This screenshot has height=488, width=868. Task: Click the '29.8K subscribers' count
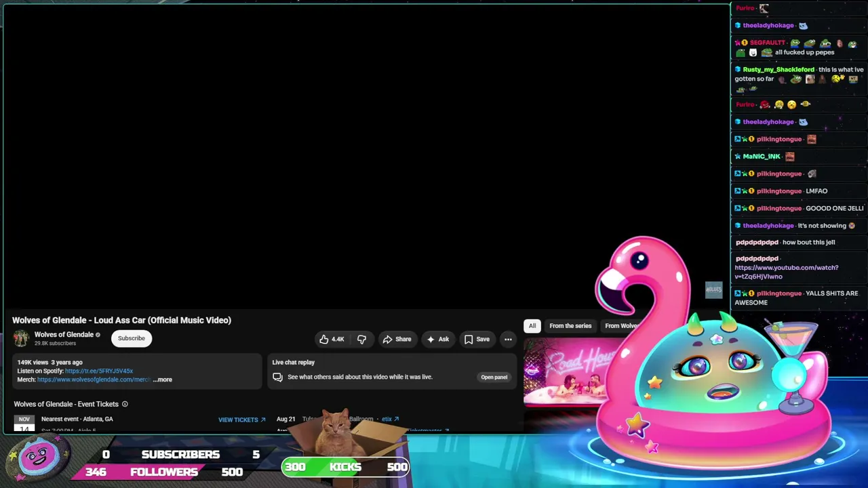55,344
